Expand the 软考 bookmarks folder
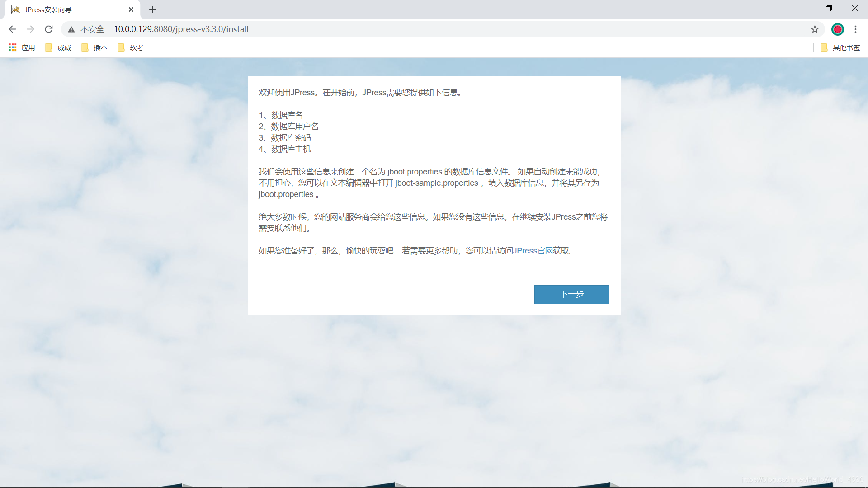The width and height of the screenshot is (868, 488). [x=131, y=47]
